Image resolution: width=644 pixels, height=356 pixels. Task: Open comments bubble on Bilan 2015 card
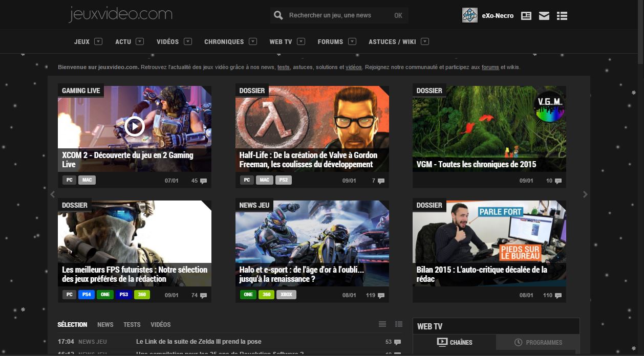pos(558,296)
